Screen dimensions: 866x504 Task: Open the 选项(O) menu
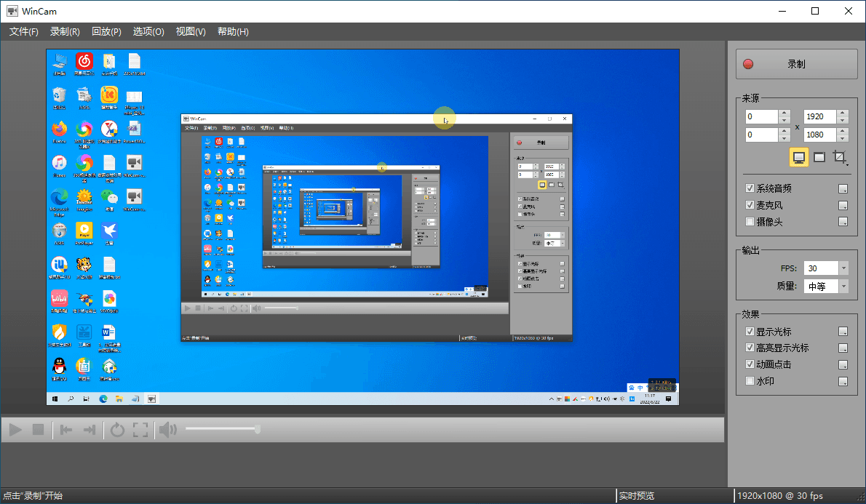coord(148,32)
